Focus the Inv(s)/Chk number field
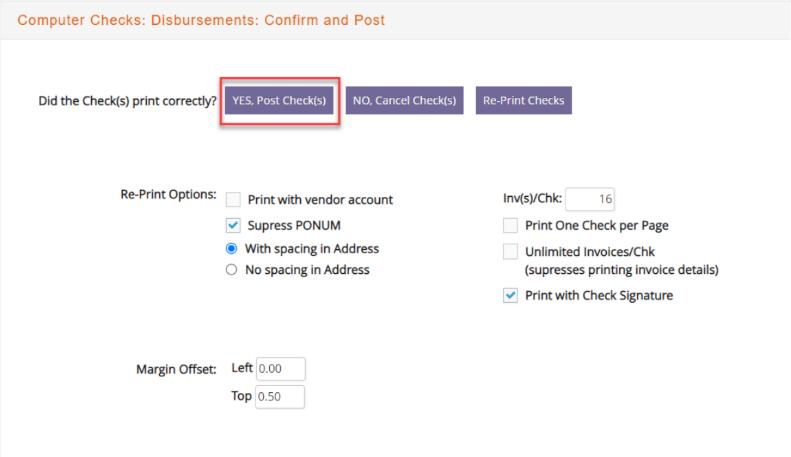 (x=592, y=199)
